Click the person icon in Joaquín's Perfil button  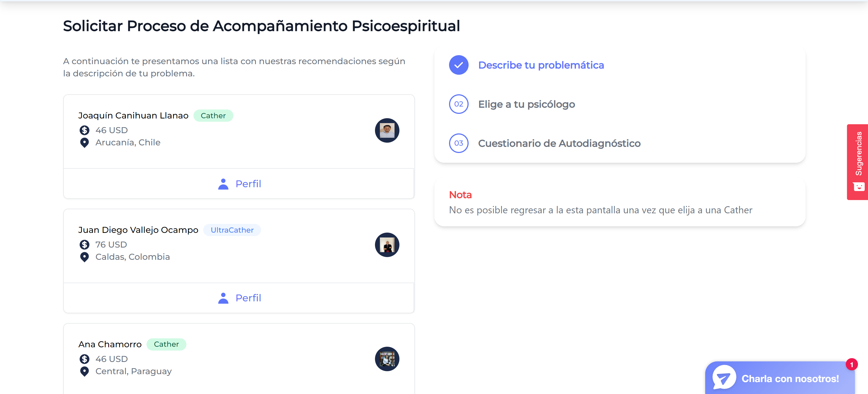[x=223, y=184]
